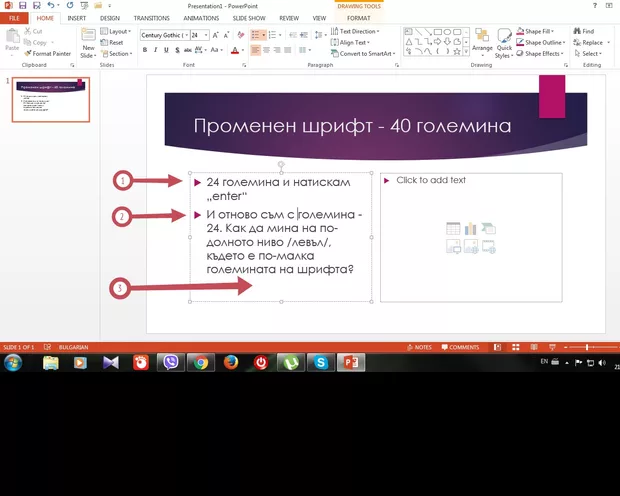Viewport: 620px width, 496px height.
Task: Expand the shapes gallery More arrow
Action: (466, 51)
